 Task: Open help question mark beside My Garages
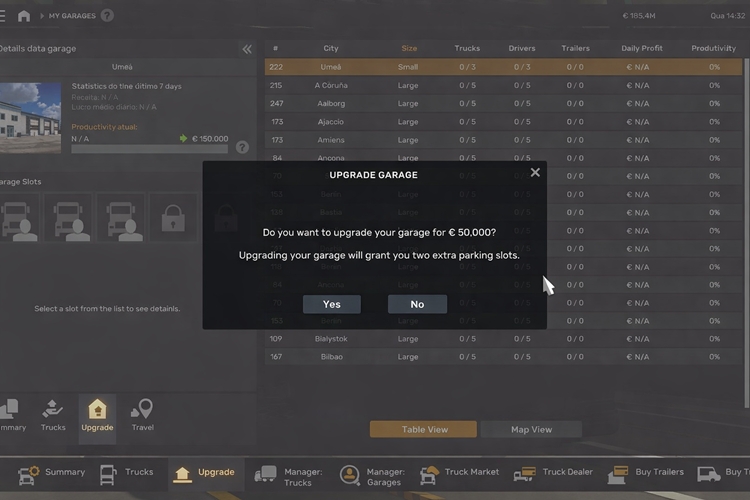click(x=107, y=16)
